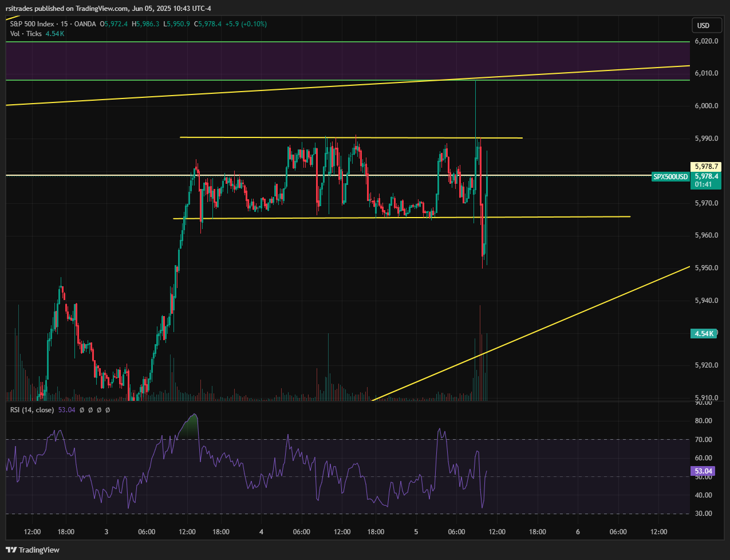Click the day 6 label on time axis
730x560 pixels.
point(578,532)
